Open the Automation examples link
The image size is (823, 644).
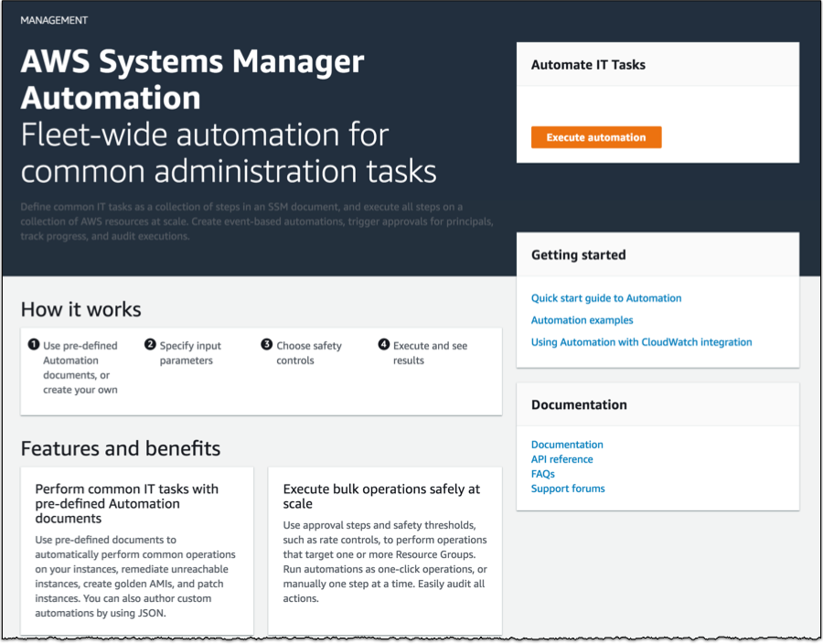(582, 320)
